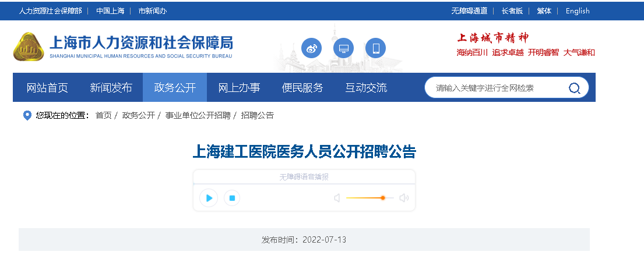Click the high volume speaker icon
The width and height of the screenshot is (644, 259).
coord(404,198)
